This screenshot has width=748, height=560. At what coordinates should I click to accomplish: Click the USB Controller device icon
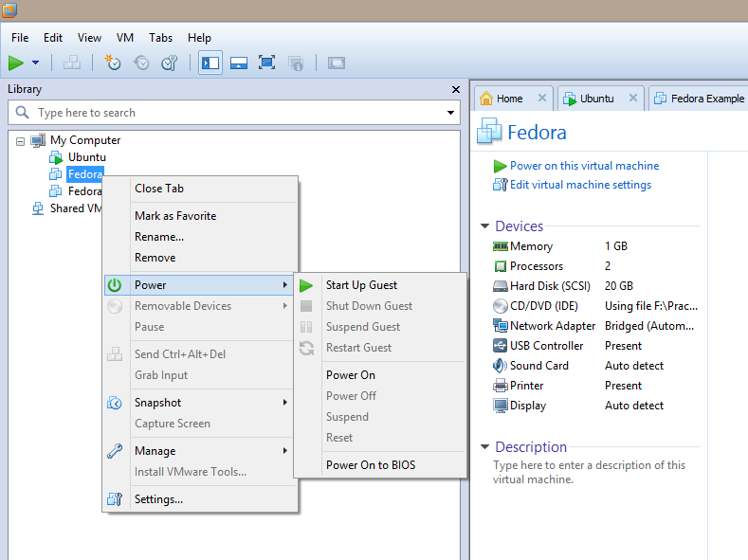[x=500, y=346]
